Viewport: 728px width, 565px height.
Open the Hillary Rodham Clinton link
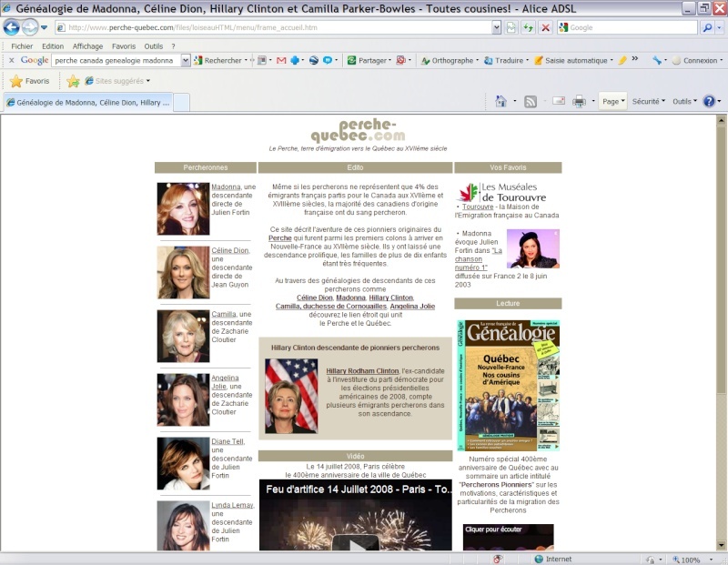click(362, 371)
